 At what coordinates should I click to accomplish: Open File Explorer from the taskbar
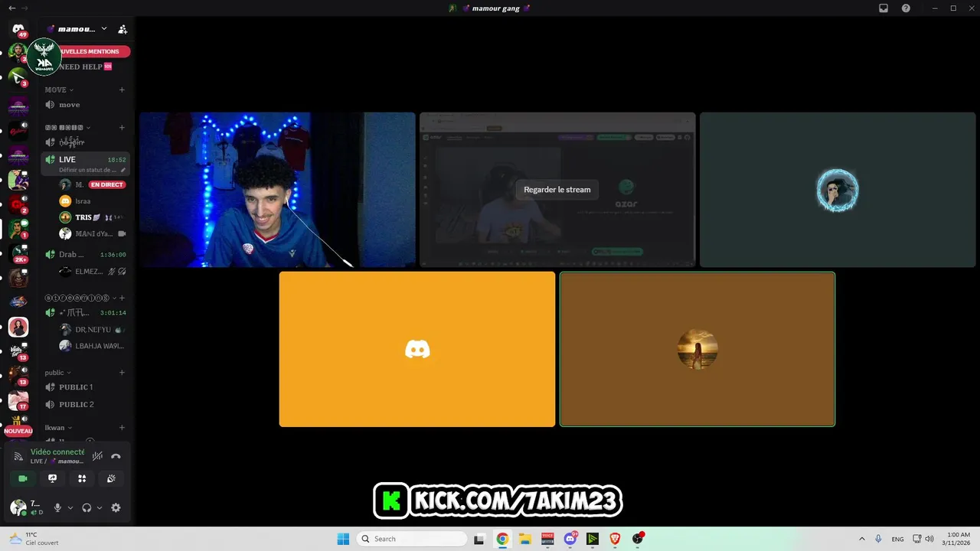point(525,539)
